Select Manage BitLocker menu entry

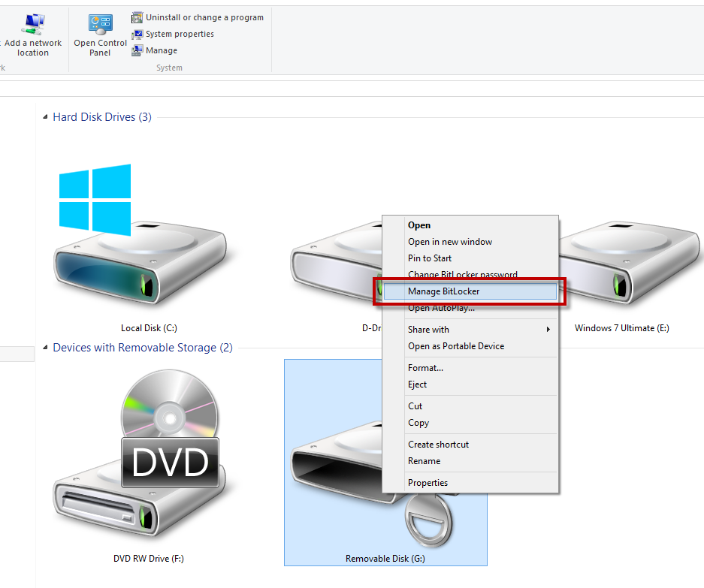tap(470, 291)
